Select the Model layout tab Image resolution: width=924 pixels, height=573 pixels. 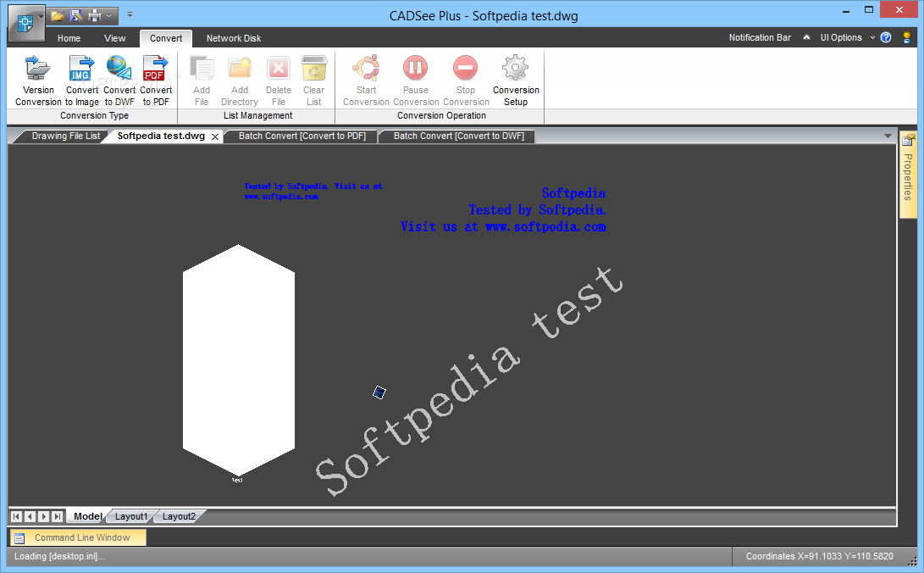click(x=87, y=516)
